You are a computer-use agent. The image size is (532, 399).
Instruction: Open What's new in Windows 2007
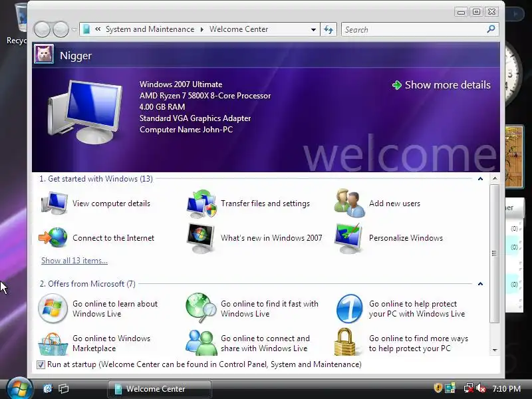(255, 238)
